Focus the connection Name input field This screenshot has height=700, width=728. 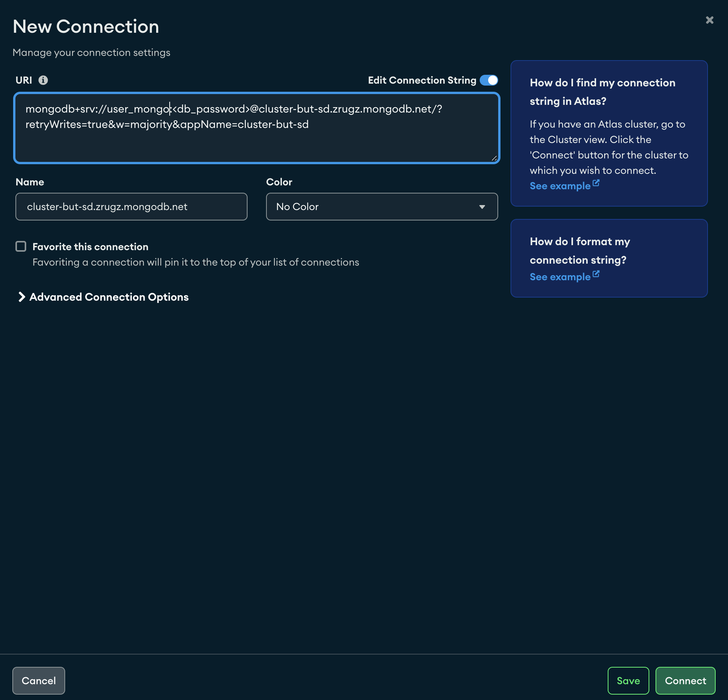click(x=131, y=207)
